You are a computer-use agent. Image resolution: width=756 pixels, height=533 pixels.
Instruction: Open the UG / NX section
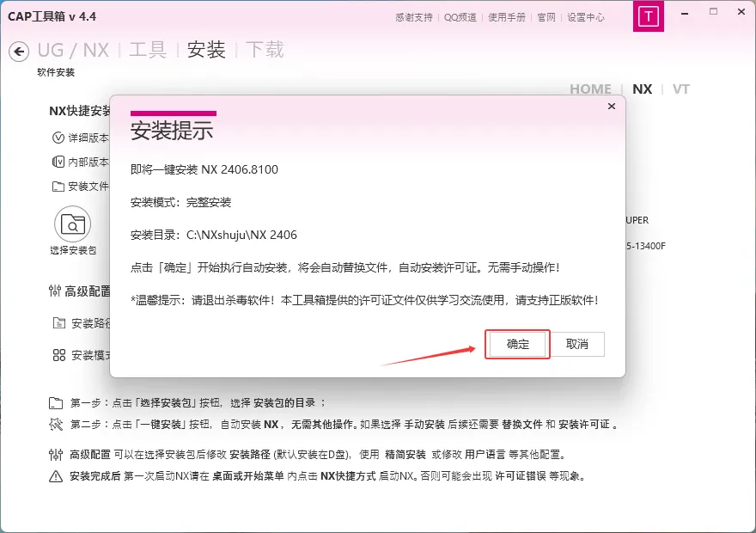pos(73,50)
